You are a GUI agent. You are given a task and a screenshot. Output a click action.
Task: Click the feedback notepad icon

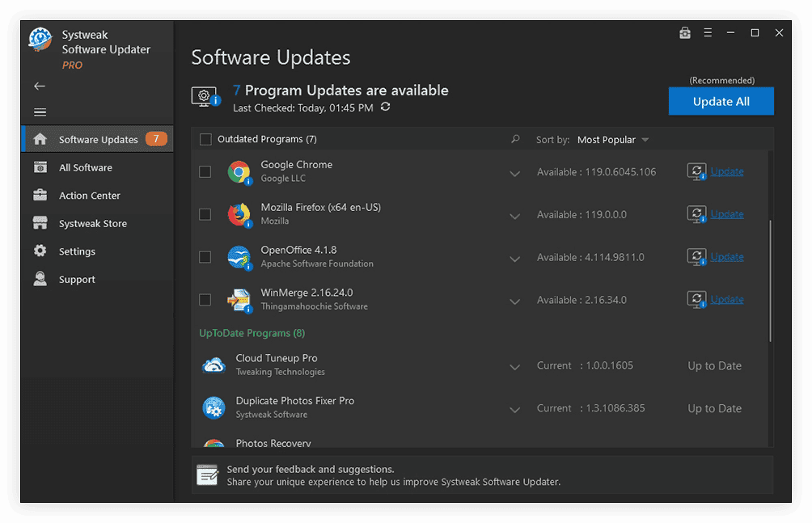(207, 474)
